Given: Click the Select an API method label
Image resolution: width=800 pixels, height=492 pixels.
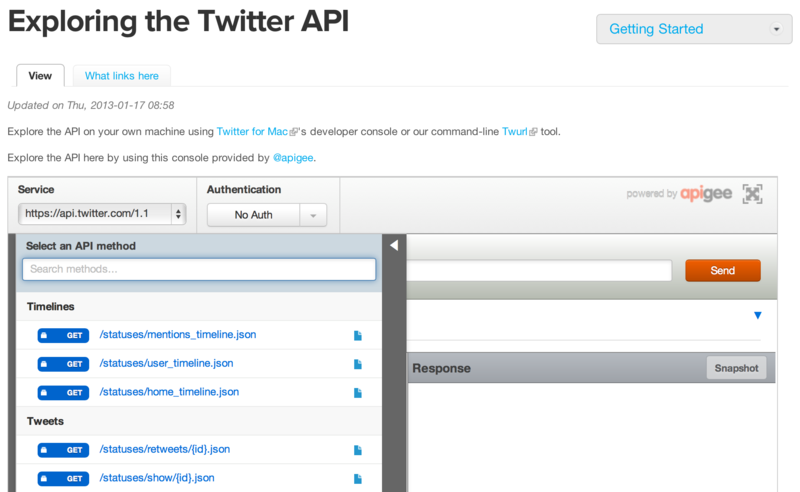Looking at the screenshot, I should pyautogui.click(x=81, y=246).
